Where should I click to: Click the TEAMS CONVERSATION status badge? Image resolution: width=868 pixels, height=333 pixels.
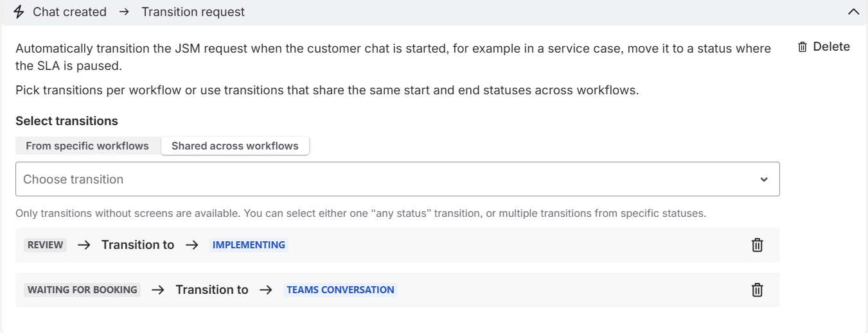pyautogui.click(x=341, y=290)
